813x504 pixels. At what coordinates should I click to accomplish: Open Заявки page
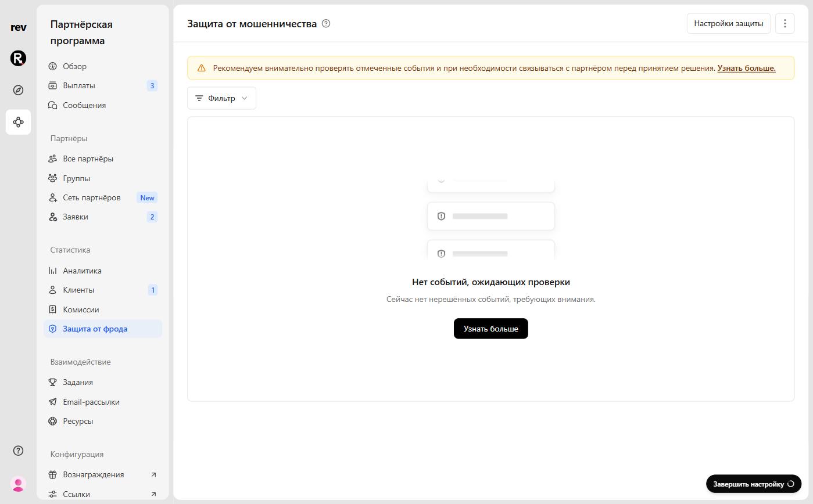[103, 217]
